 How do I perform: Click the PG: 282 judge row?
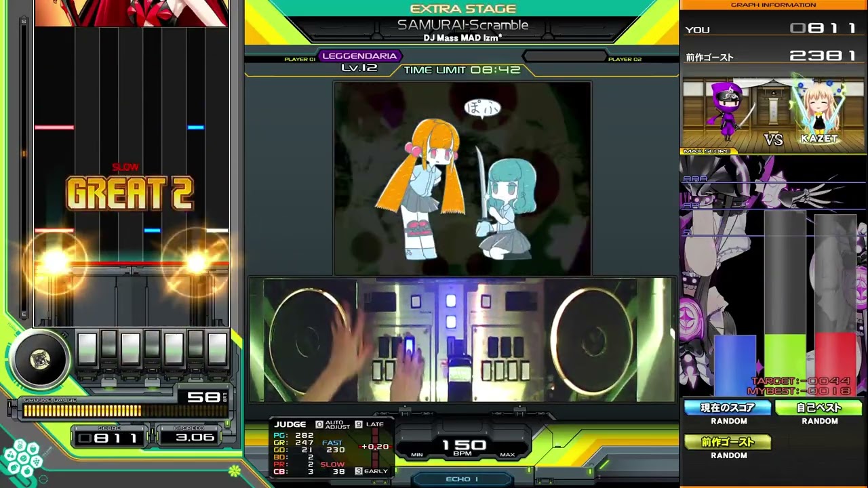pos(294,435)
